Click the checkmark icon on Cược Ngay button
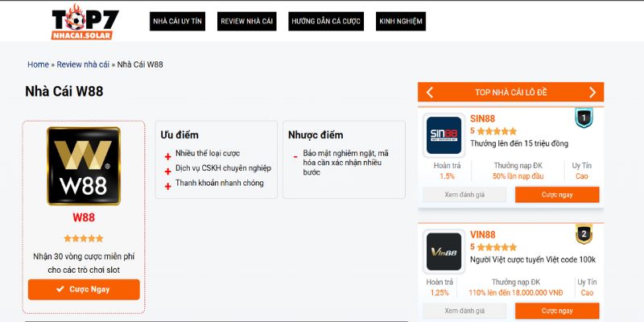 click(x=60, y=289)
